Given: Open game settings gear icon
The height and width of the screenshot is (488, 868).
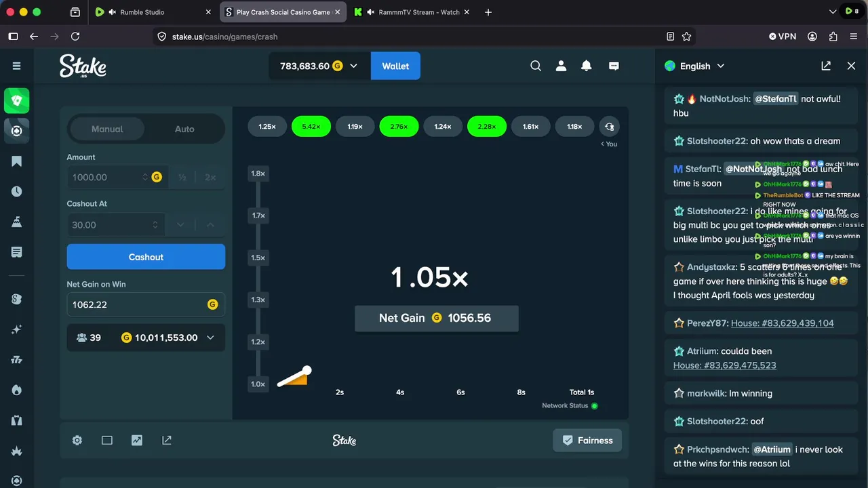Looking at the screenshot, I should coord(77,441).
